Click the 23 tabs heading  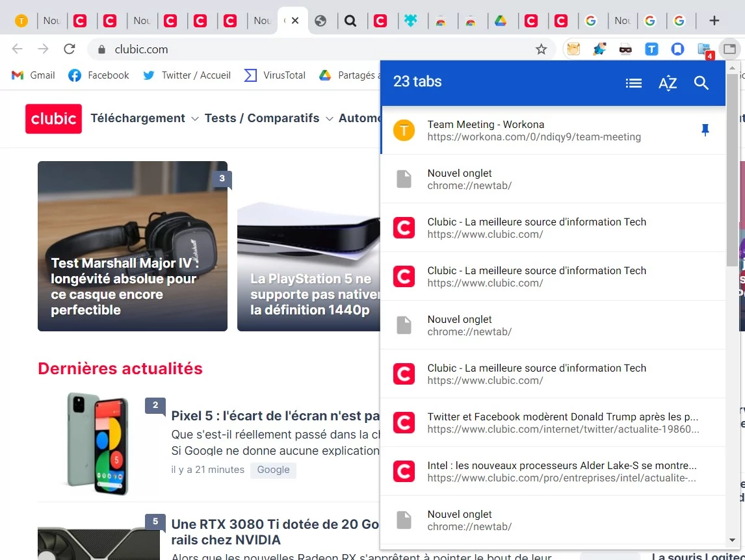(x=417, y=82)
